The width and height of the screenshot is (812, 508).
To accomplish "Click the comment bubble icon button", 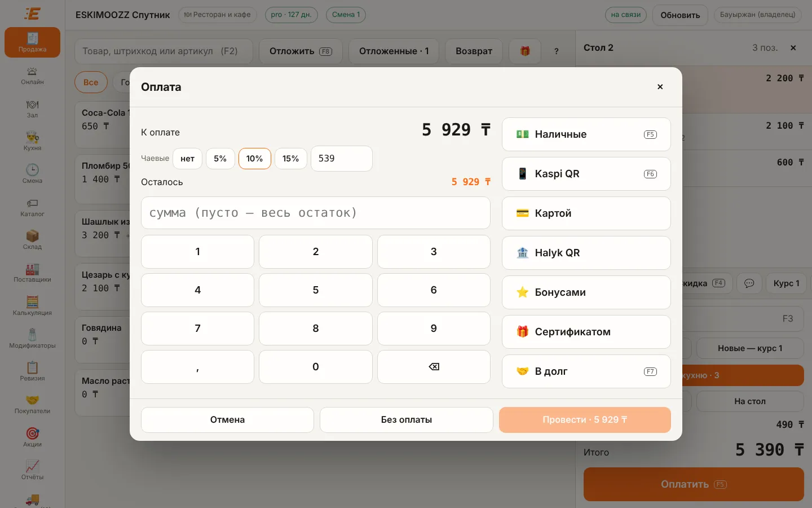I will click(x=749, y=283).
